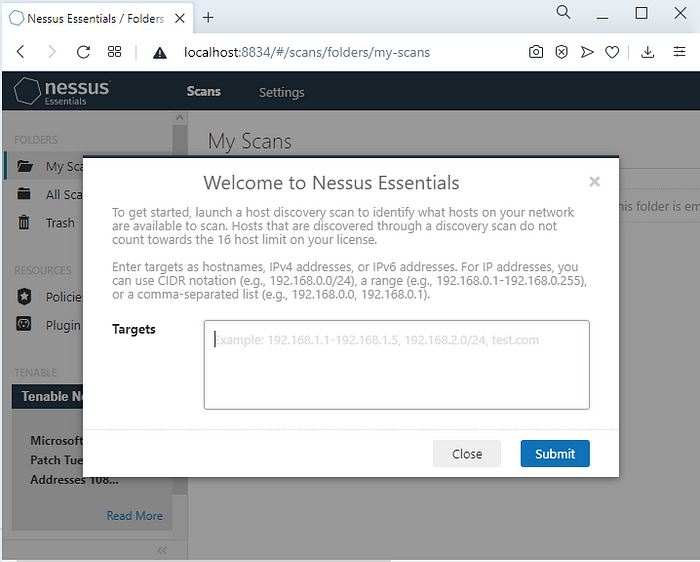The height and width of the screenshot is (562, 700).
Task: Bookmark the page with the heart icon
Action: (612, 52)
